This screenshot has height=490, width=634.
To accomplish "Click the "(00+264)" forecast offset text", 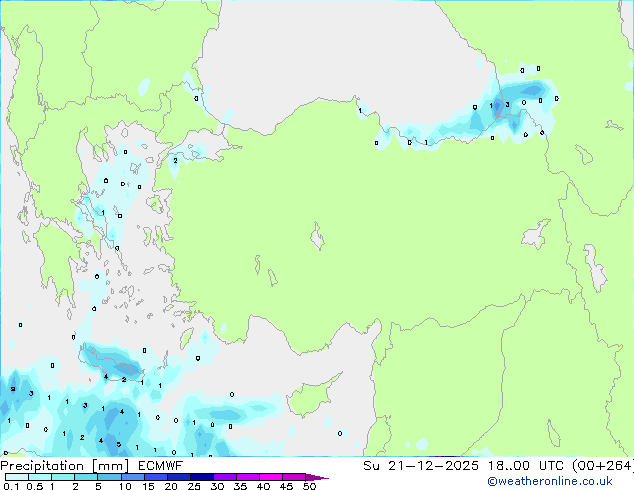I will 603,466.
